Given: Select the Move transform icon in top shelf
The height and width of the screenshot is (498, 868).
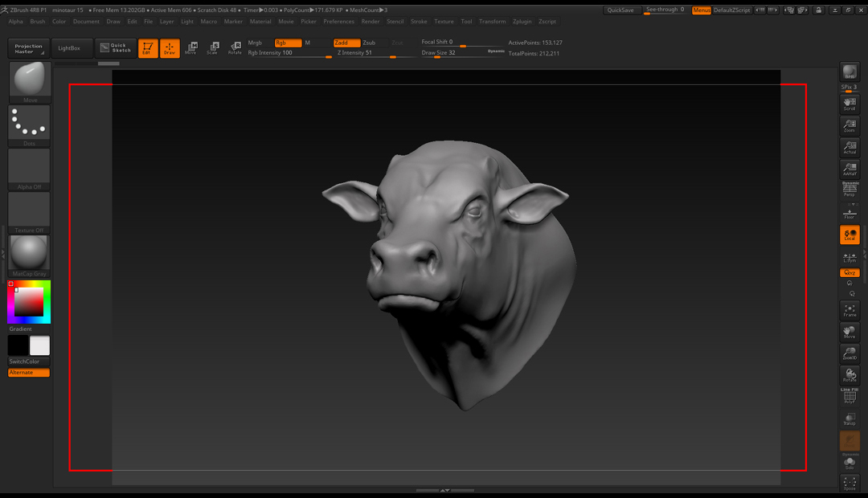Looking at the screenshot, I should (191, 48).
